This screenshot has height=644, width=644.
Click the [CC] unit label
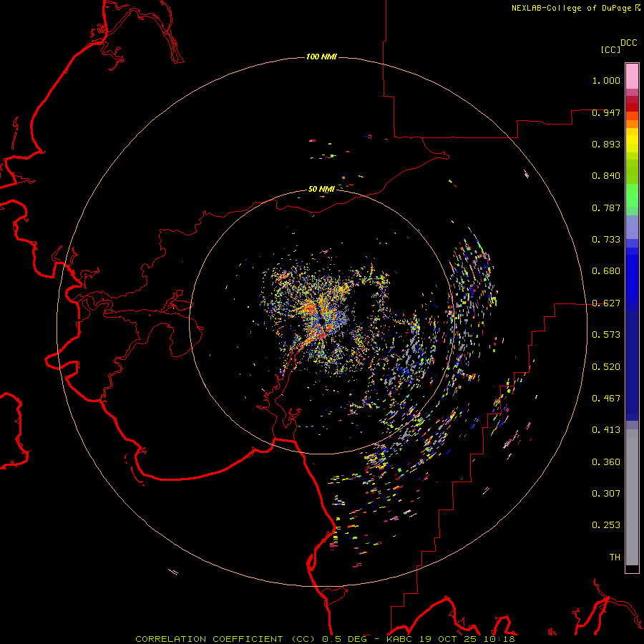click(611, 49)
